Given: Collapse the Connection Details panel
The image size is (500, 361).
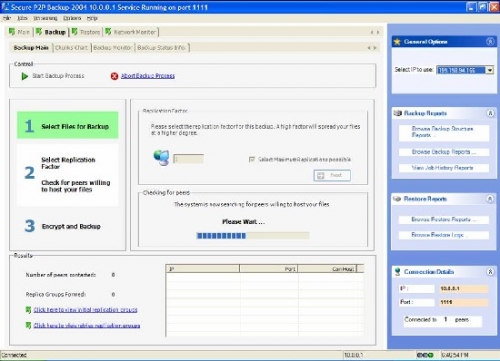Looking at the screenshot, I should pos(490,272).
